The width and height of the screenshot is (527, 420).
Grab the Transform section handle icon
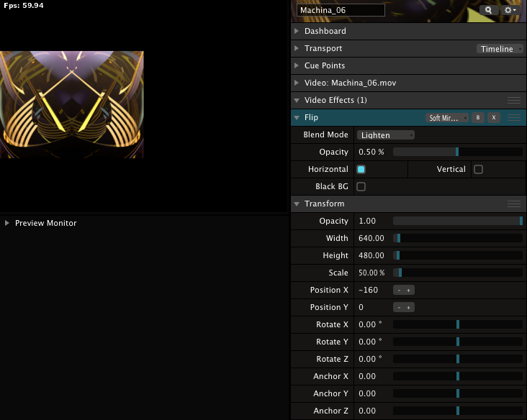click(x=514, y=204)
